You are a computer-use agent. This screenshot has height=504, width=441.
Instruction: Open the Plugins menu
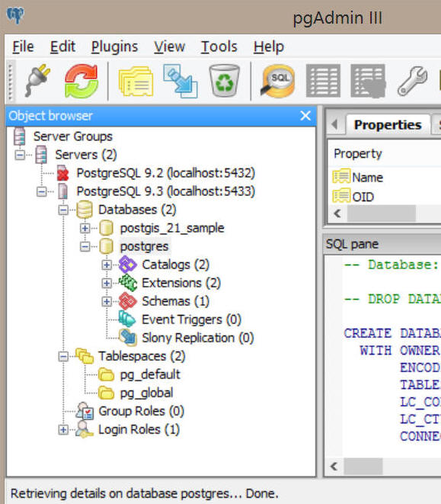coord(115,47)
